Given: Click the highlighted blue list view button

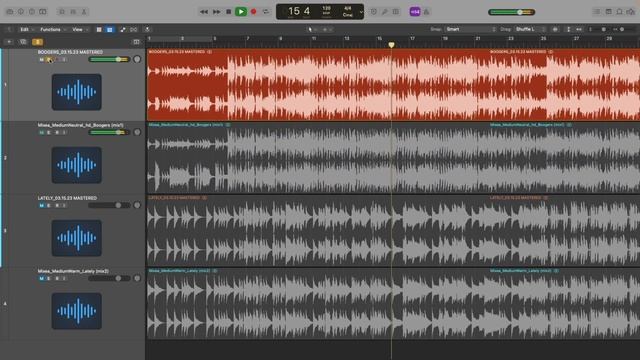Looking at the screenshot, I should click(109, 29).
